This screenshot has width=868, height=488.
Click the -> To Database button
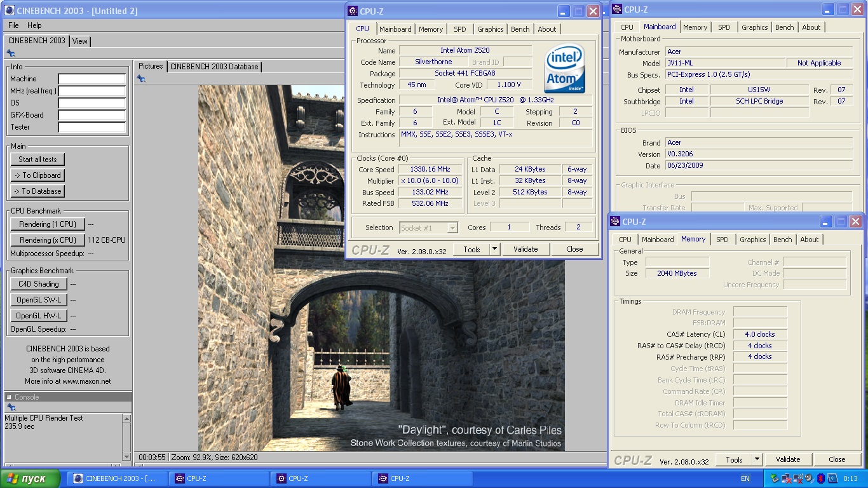tap(37, 191)
